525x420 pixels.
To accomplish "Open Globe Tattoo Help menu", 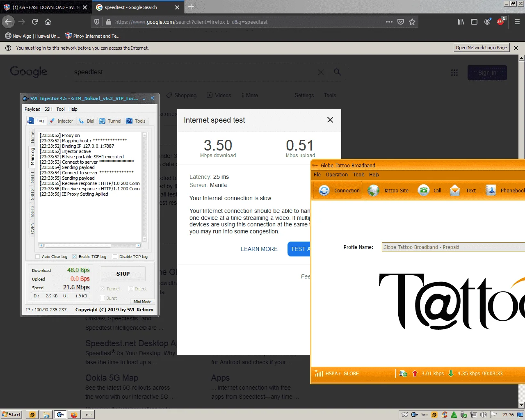I will pyautogui.click(x=374, y=175).
